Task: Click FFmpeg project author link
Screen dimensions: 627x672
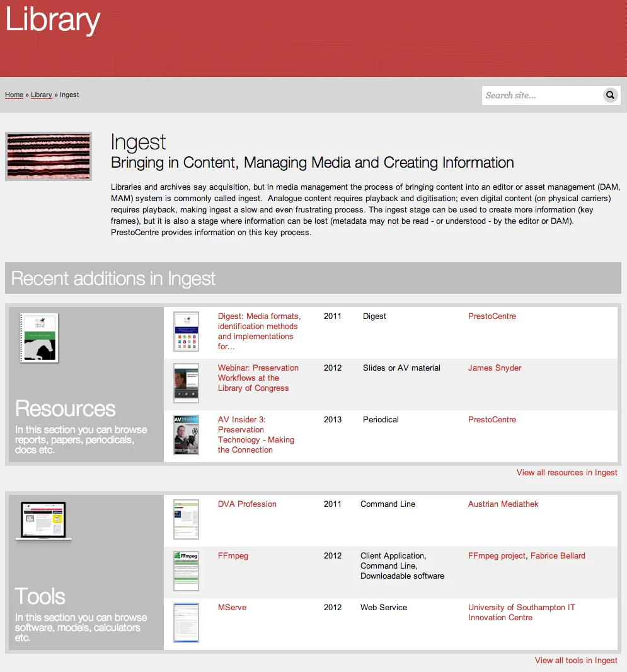Action: tap(497, 556)
